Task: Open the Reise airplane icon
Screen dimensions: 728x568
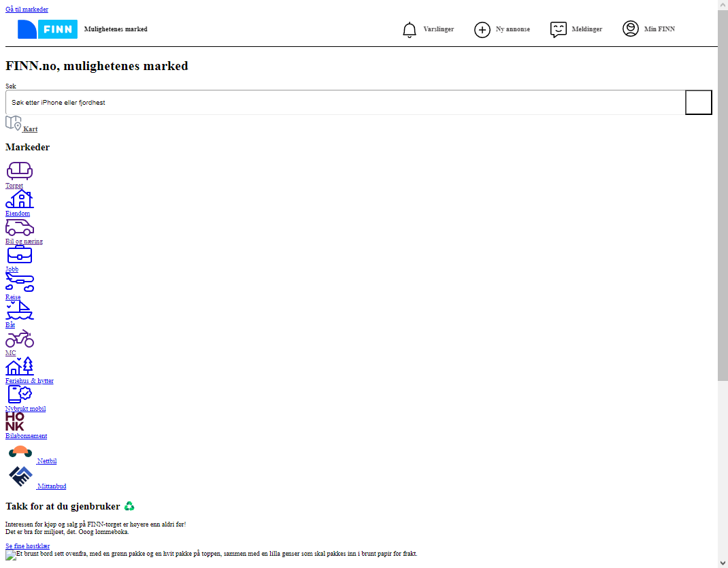Action: 20,282
